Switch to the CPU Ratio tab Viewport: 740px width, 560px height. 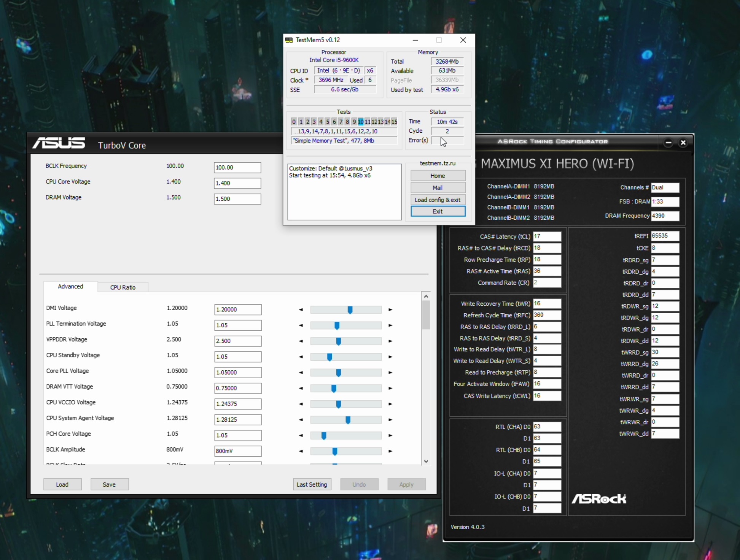click(x=123, y=287)
